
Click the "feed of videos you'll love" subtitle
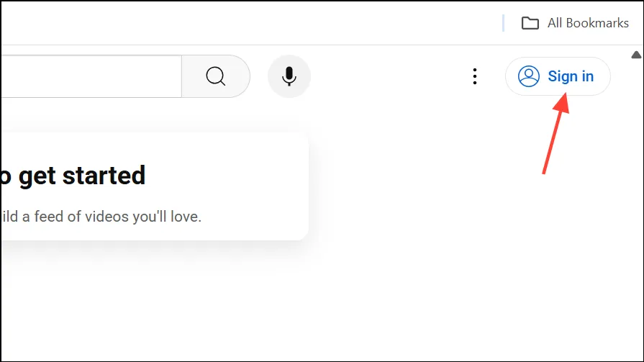click(x=118, y=217)
